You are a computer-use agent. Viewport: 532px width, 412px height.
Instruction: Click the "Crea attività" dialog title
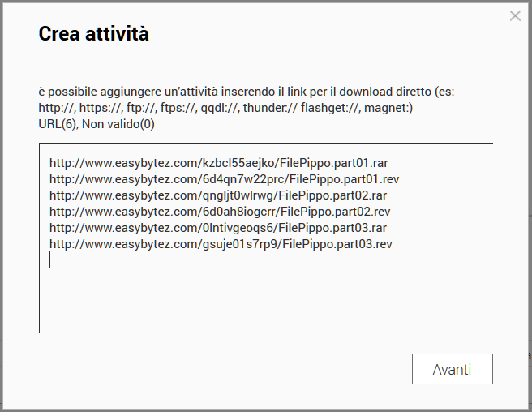94,34
